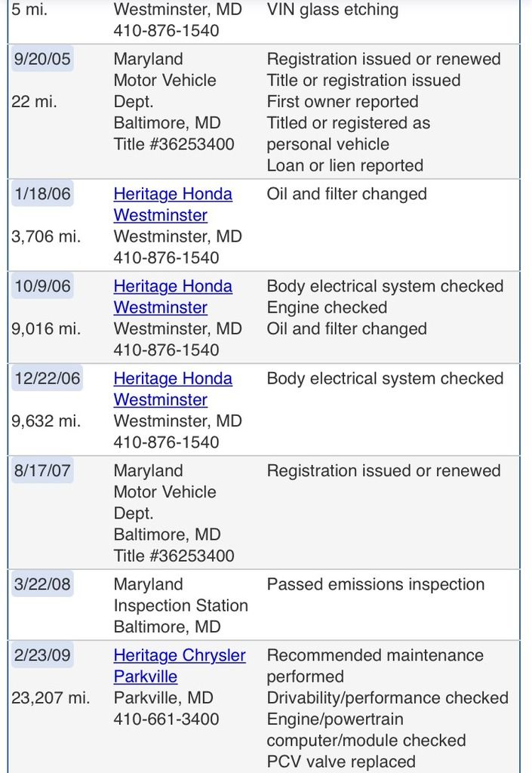532x773 pixels.
Task: Click the 3,706 mi. odometer reading
Action: (46, 236)
